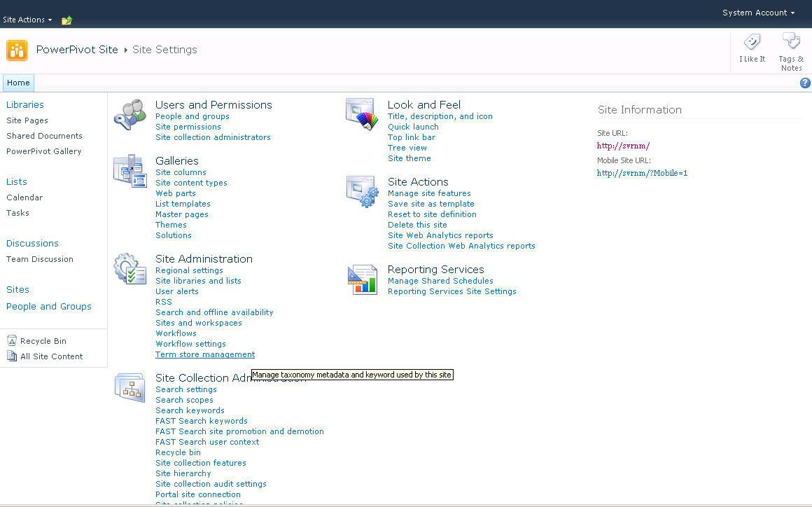Open Manage site features link

point(429,193)
